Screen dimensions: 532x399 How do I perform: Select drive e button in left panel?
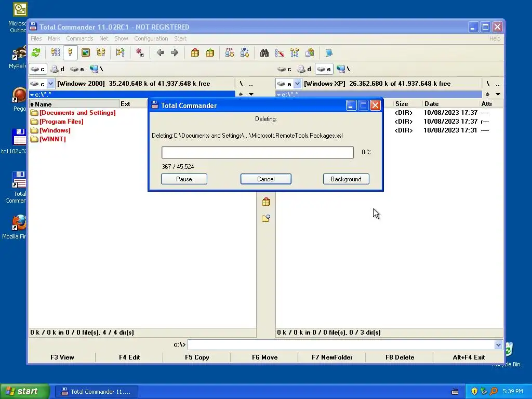tap(77, 69)
